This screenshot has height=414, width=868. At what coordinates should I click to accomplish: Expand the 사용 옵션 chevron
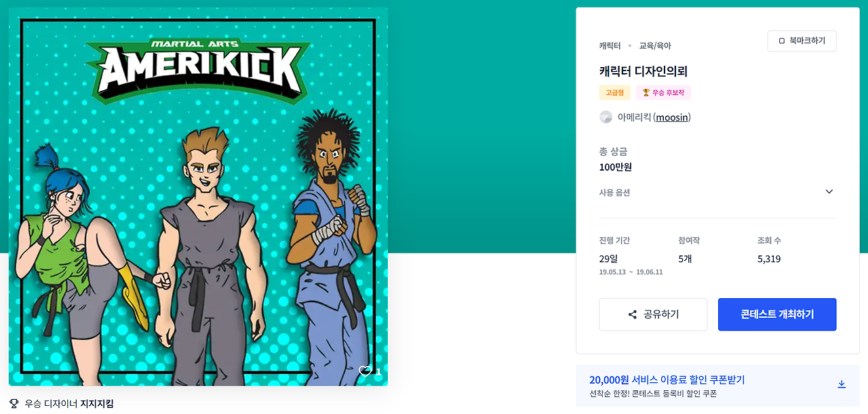(829, 192)
